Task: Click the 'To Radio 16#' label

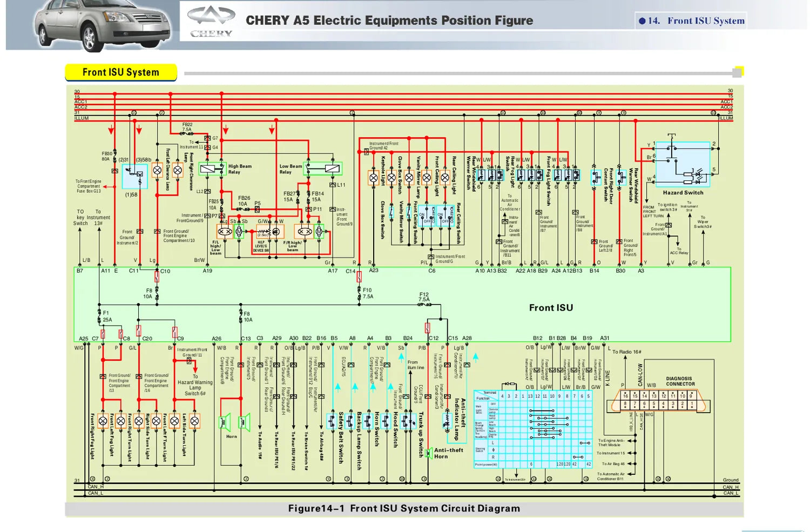Action: click(x=627, y=352)
